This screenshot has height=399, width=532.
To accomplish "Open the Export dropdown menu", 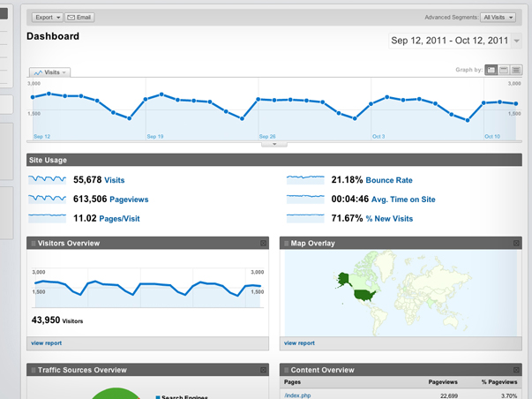I will (x=47, y=18).
